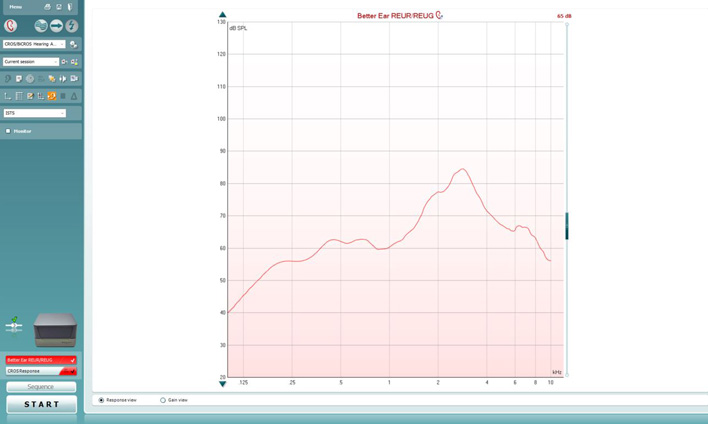Viewport: 708px width, 424px height.
Task: Click the curve cursor axis icon
Action: [x=41, y=96]
